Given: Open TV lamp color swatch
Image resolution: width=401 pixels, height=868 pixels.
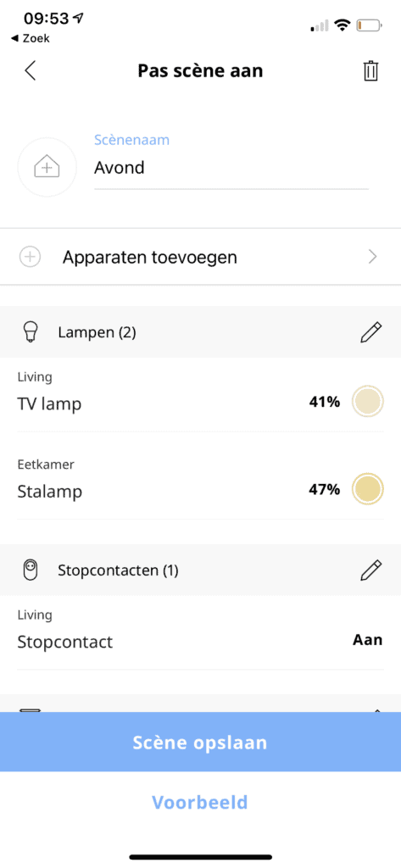Looking at the screenshot, I should click(368, 401).
